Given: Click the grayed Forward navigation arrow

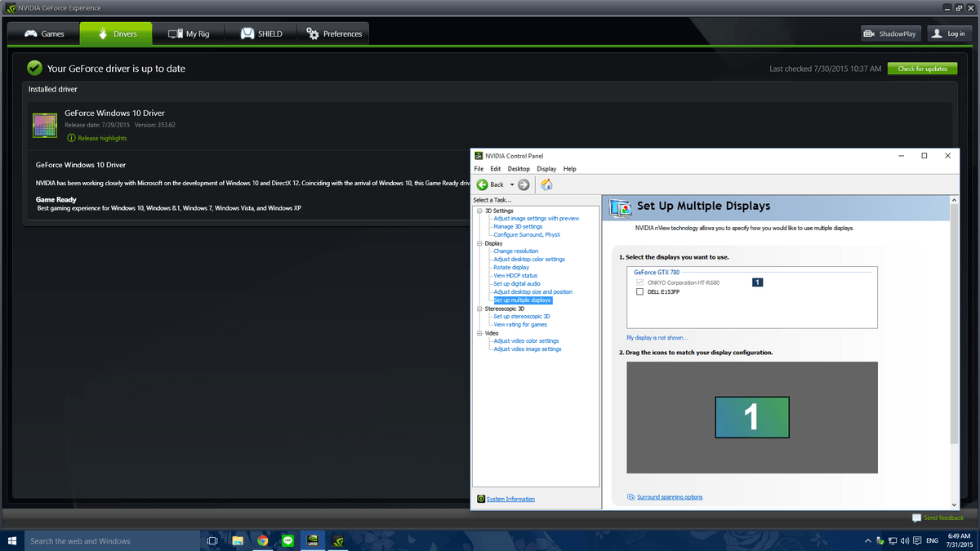Looking at the screenshot, I should (x=522, y=184).
